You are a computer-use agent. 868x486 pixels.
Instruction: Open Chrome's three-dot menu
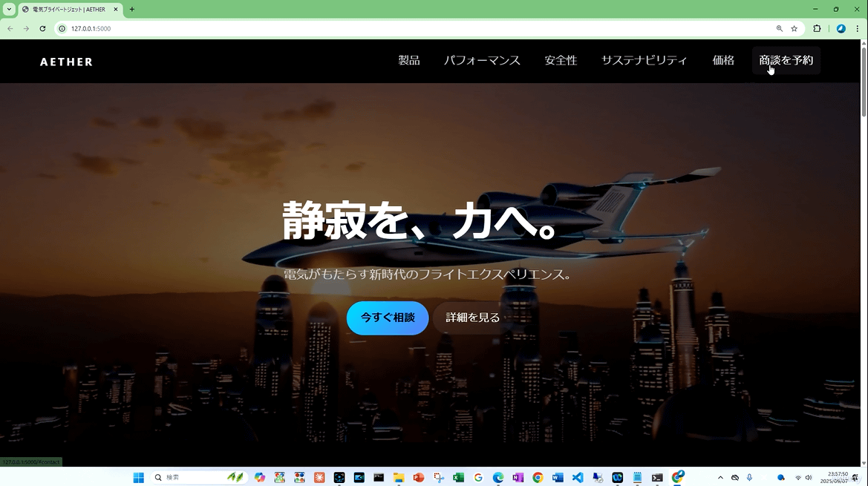pos(857,28)
